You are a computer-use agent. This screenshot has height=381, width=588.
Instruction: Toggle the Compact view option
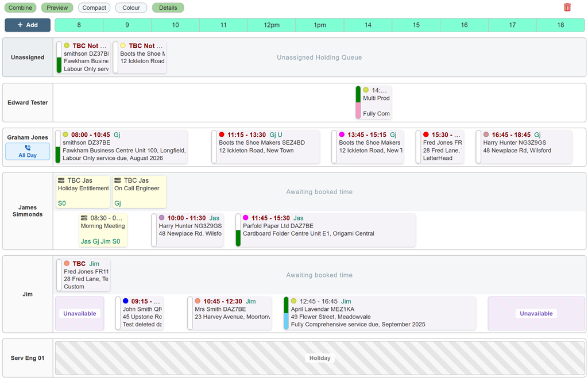pos(94,7)
